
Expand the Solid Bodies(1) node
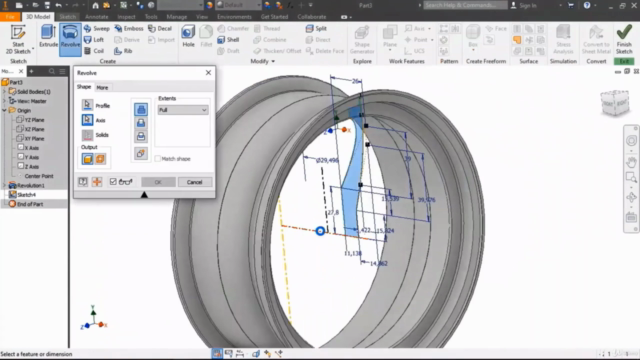pos(4,92)
